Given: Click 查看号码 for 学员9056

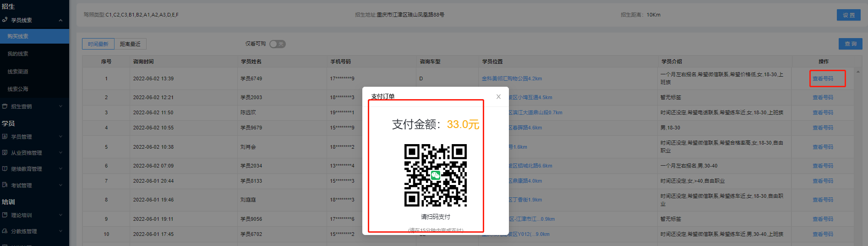Looking at the screenshot, I should pyautogui.click(x=823, y=219).
